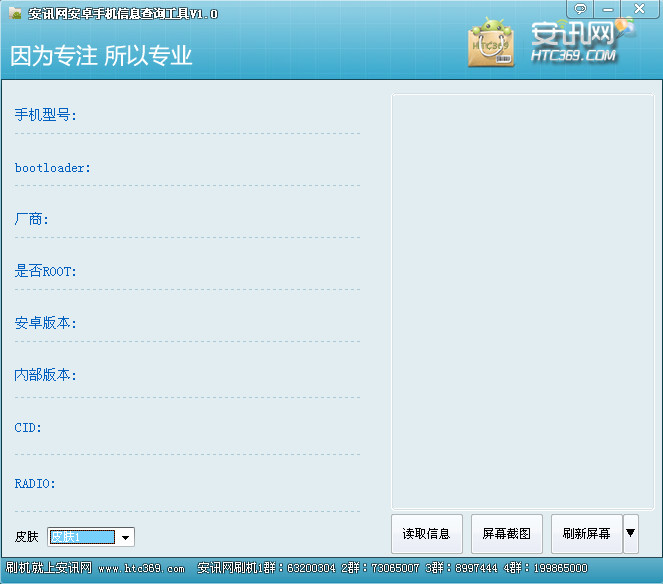Click the screen preview panel area
This screenshot has width=663, height=584.
[522, 300]
